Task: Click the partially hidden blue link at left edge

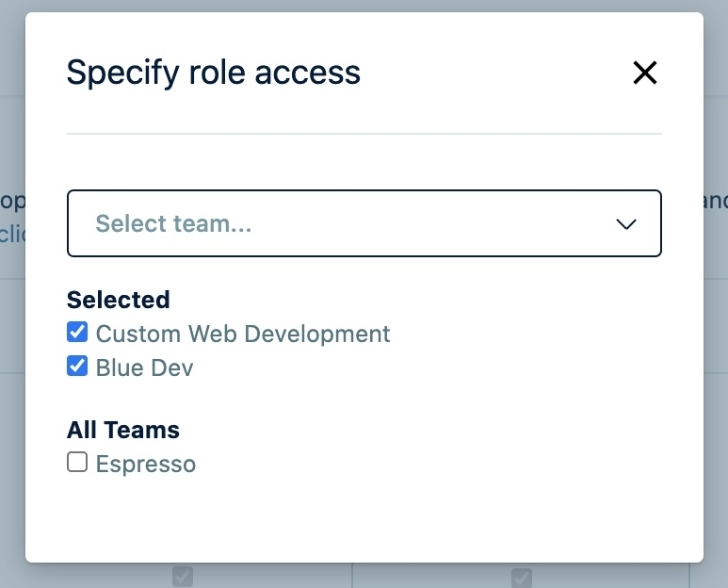Action: point(12,233)
